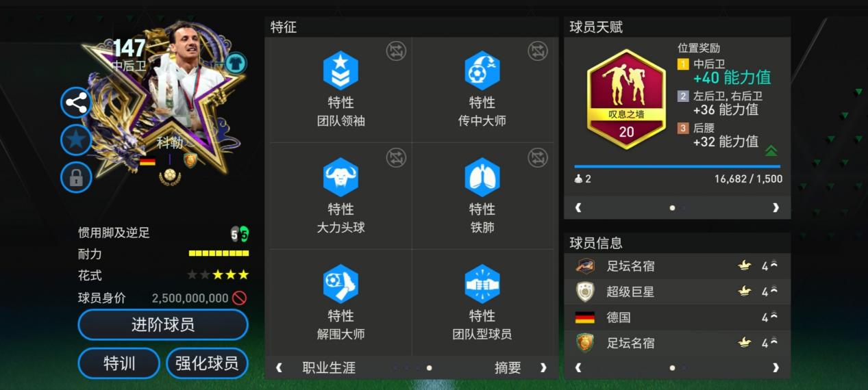Select the 大力头球 bull icon
This screenshot has height=390, width=868.
tap(340, 177)
